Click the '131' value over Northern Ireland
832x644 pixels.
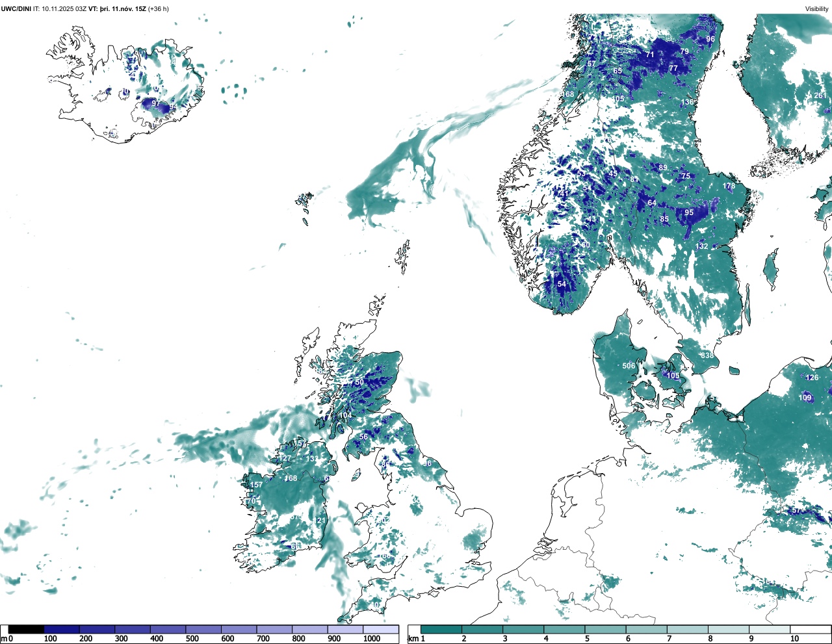coord(313,459)
